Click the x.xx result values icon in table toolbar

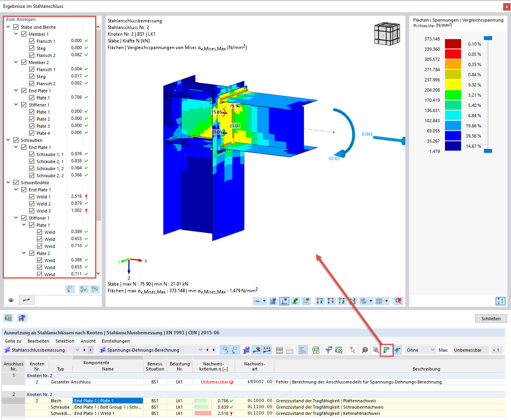(267, 350)
